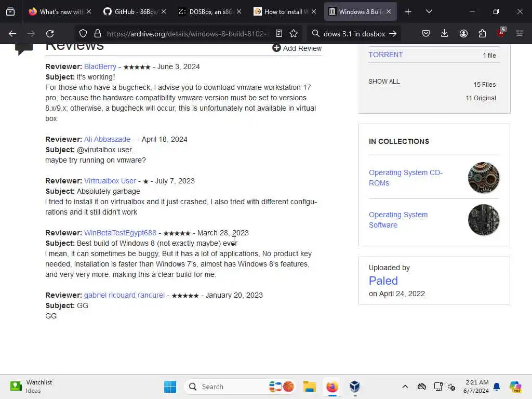Close the Windows 8 Build tab
Image resolution: width=532 pixels, height=399 pixels.
[x=389, y=11]
